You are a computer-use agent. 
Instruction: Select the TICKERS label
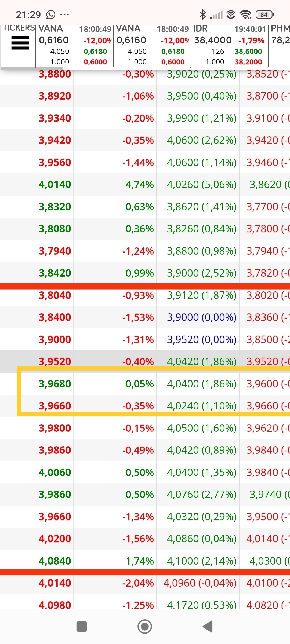(19, 28)
